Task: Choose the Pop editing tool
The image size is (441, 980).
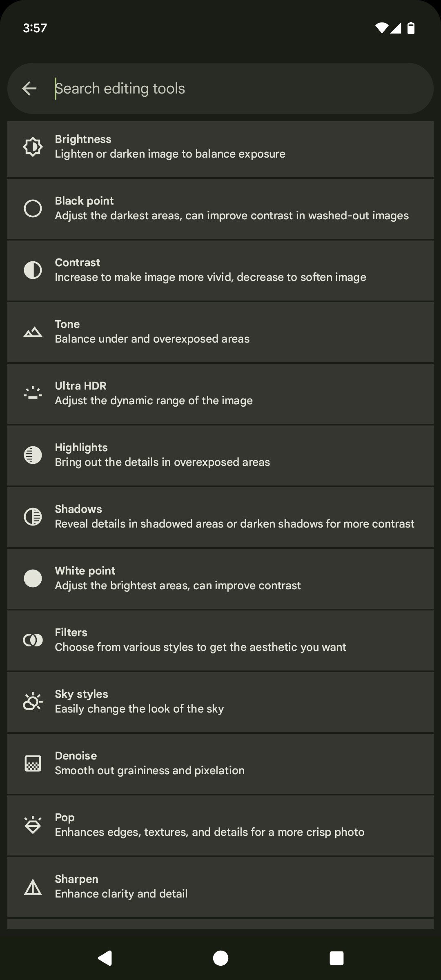Action: [220, 825]
